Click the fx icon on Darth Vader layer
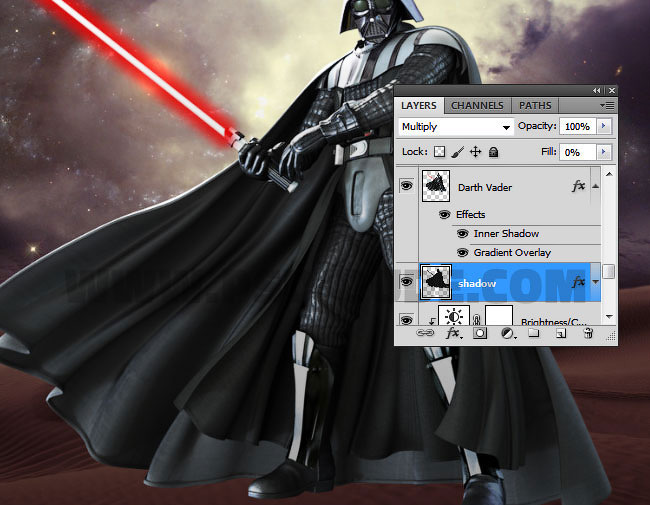 [x=578, y=186]
